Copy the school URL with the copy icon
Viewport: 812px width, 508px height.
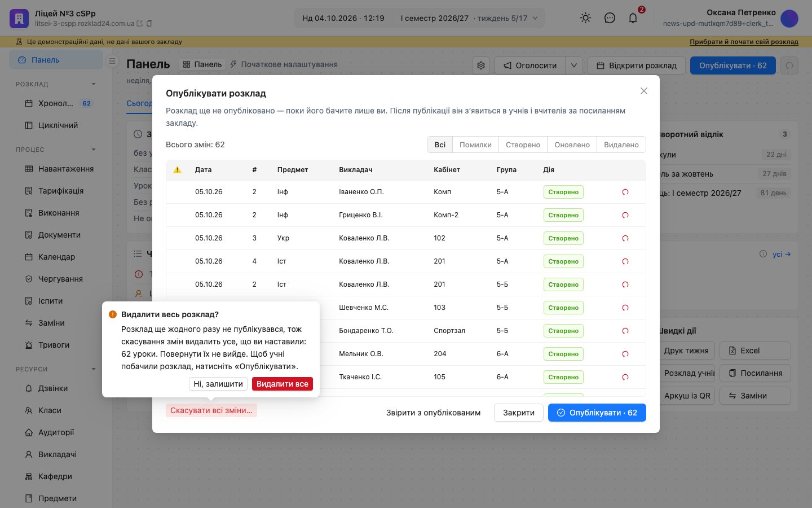point(149,24)
